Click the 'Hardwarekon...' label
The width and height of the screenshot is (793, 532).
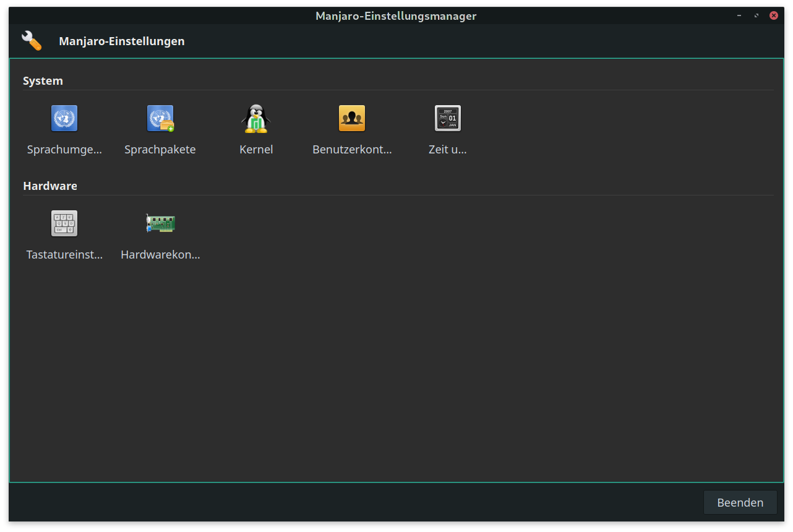[160, 255]
